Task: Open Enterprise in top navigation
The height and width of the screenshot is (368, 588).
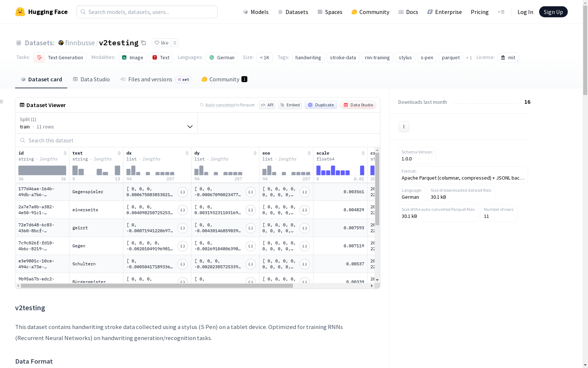Action: coord(445,12)
